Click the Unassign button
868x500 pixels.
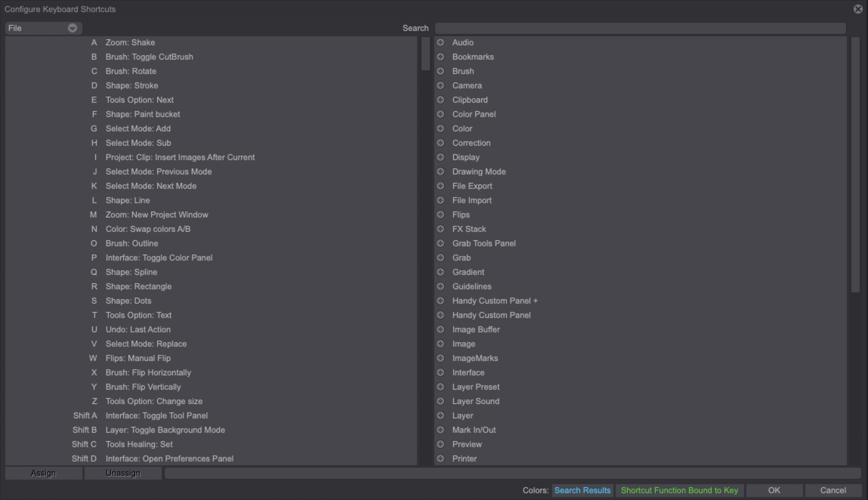[x=123, y=473]
